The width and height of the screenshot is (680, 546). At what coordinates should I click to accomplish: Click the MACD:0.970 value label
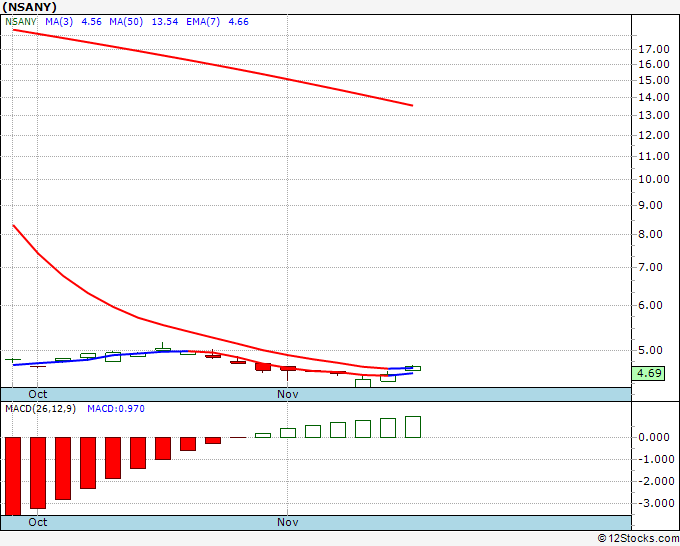(x=116, y=409)
